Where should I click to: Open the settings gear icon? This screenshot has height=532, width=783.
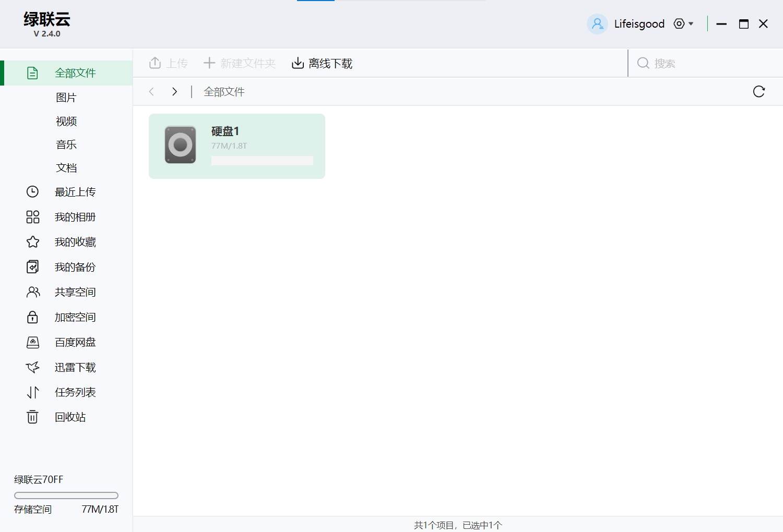point(679,23)
